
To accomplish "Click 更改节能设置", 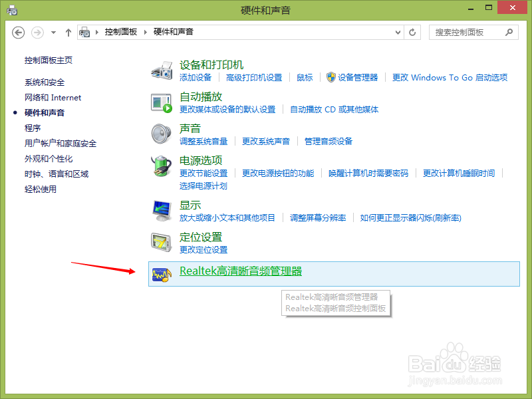I will click(203, 173).
